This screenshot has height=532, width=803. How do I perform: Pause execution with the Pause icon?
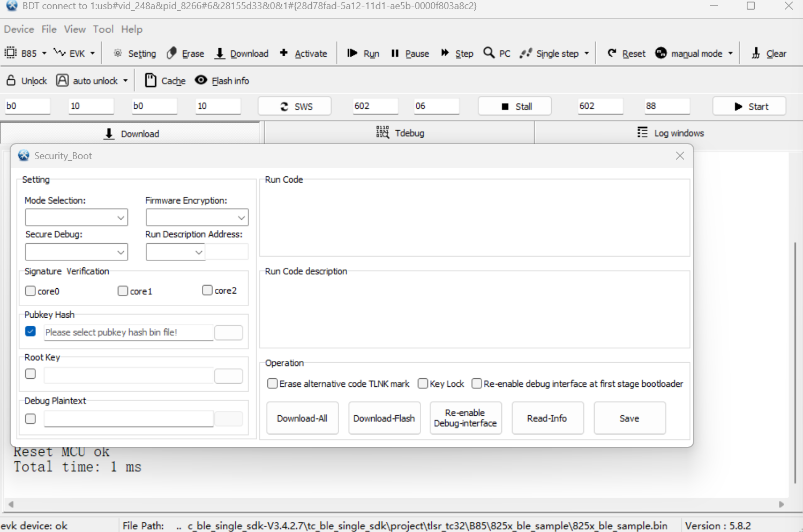point(395,53)
